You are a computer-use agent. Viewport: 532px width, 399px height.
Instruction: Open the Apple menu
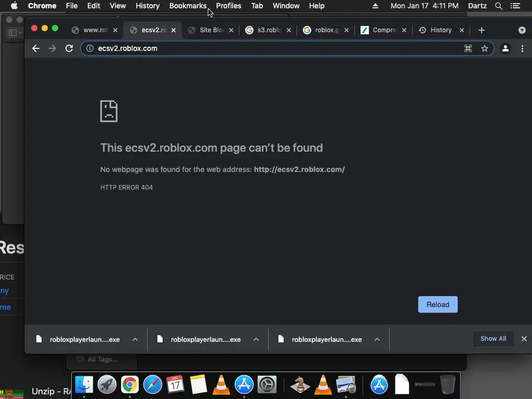14,6
